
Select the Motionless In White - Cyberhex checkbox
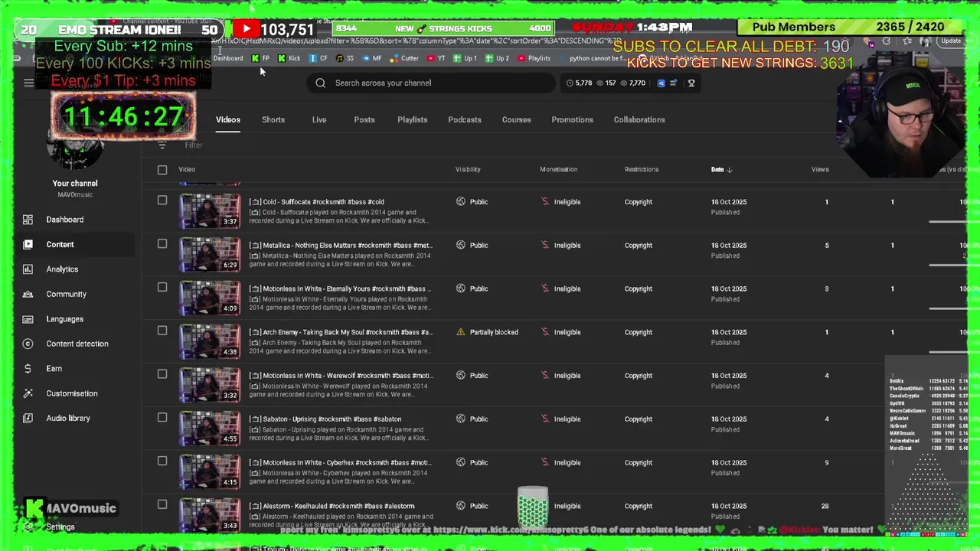[162, 461]
